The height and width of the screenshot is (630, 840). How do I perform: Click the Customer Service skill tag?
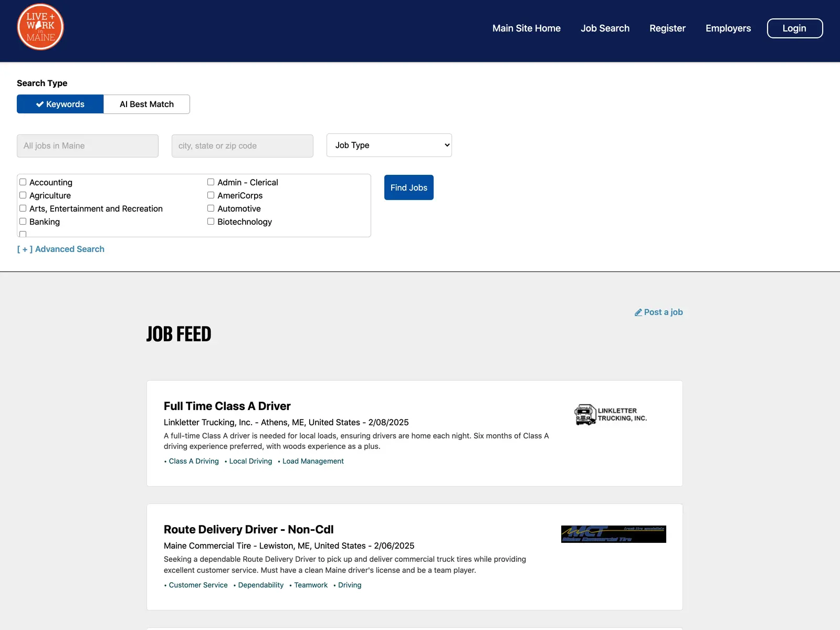(x=198, y=585)
